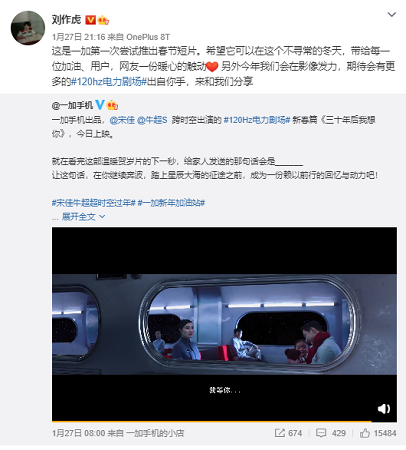The image size is (406, 450).
Task: Expand full text with 展开全文
Action: (83, 217)
